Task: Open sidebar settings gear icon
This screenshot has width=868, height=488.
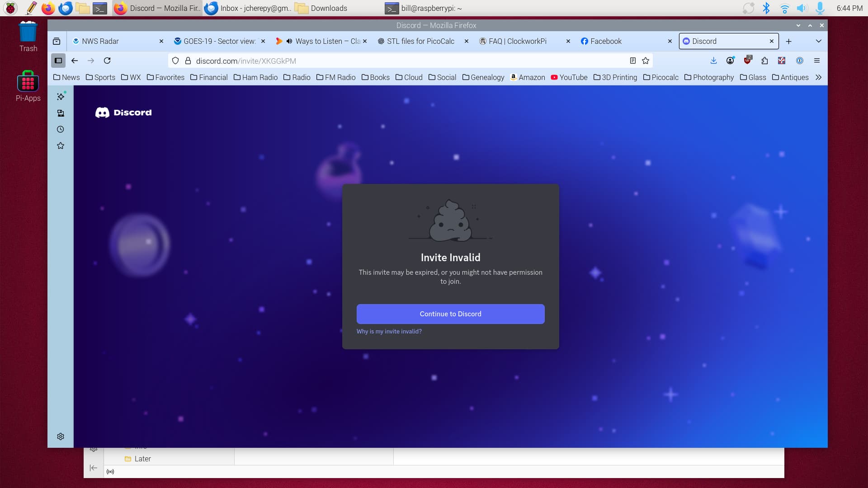Action: click(61, 436)
